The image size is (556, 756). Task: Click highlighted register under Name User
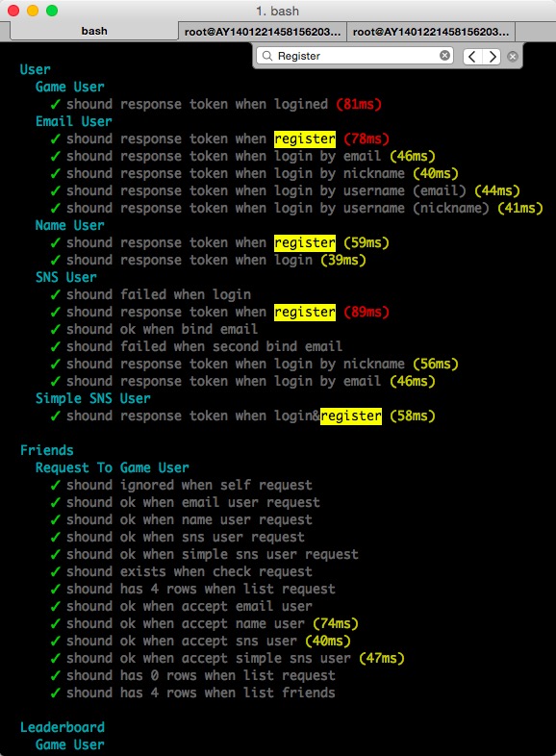coord(305,242)
